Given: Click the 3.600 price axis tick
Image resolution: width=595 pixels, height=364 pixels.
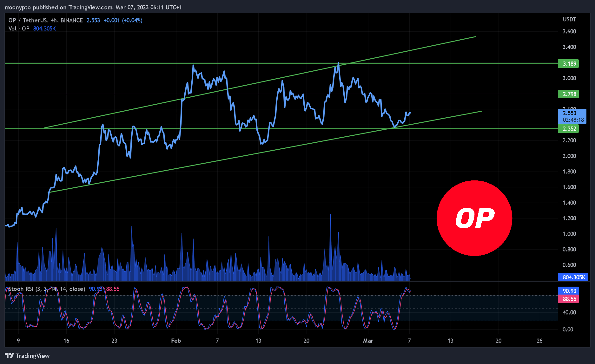Looking at the screenshot, I should click(569, 31).
